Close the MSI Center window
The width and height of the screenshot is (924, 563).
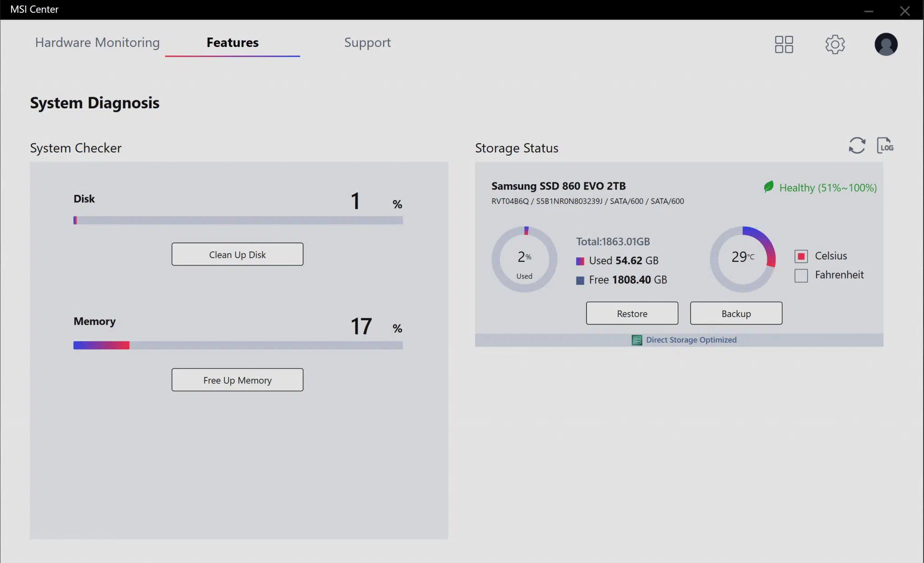[x=905, y=10]
